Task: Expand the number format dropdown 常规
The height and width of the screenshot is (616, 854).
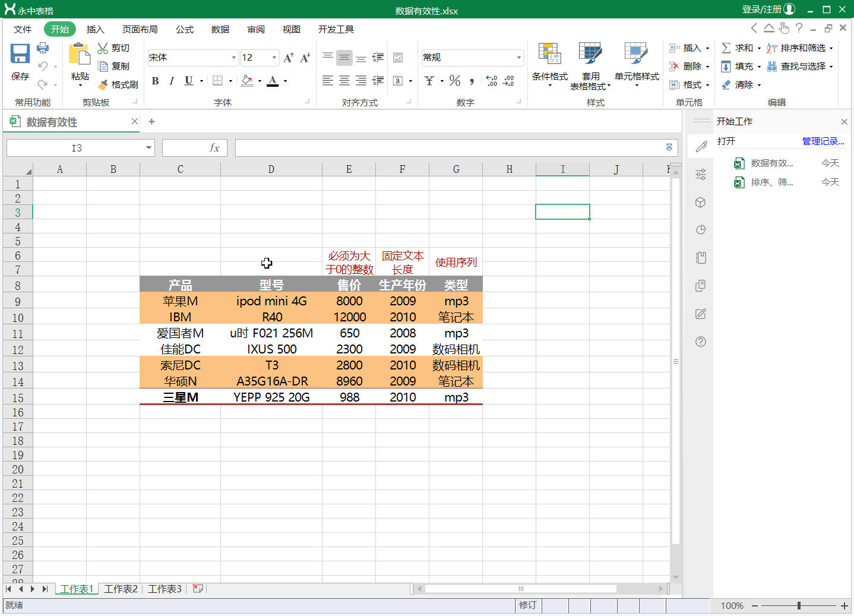Action: click(518, 58)
